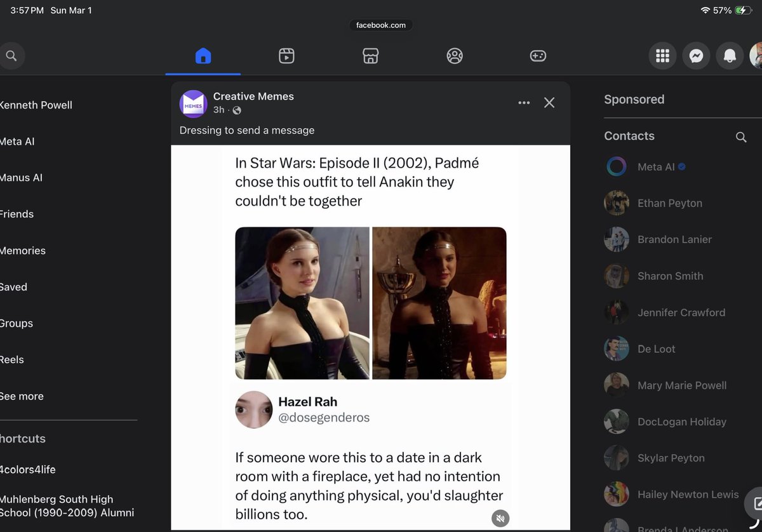762x532 pixels.
Task: Open chat with DocLogan Holiday
Action: (x=683, y=422)
